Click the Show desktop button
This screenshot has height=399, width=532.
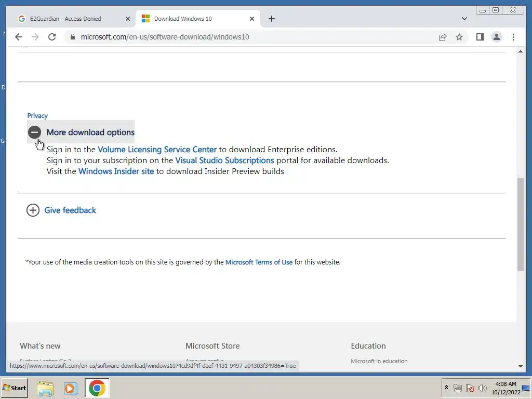click(x=526, y=388)
